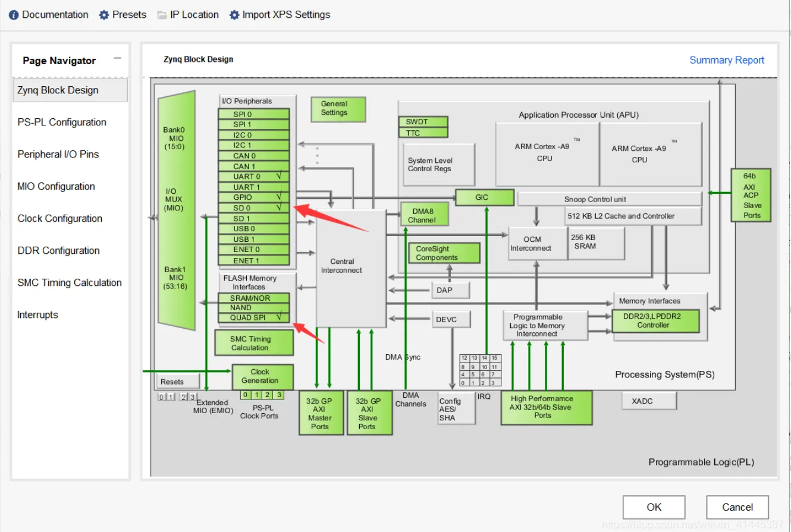This screenshot has width=791, height=532.
Task: Select the Zynq Block Design page
Action: click(x=70, y=90)
